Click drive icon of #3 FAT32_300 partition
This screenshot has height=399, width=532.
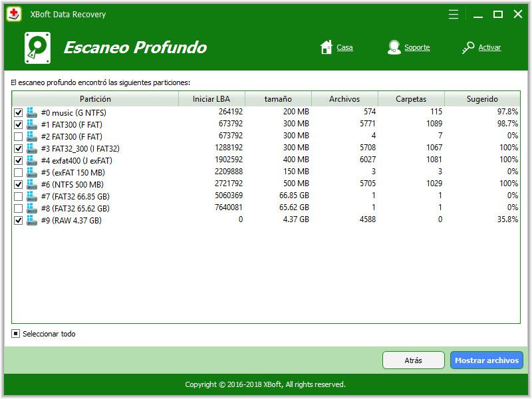[31, 148]
